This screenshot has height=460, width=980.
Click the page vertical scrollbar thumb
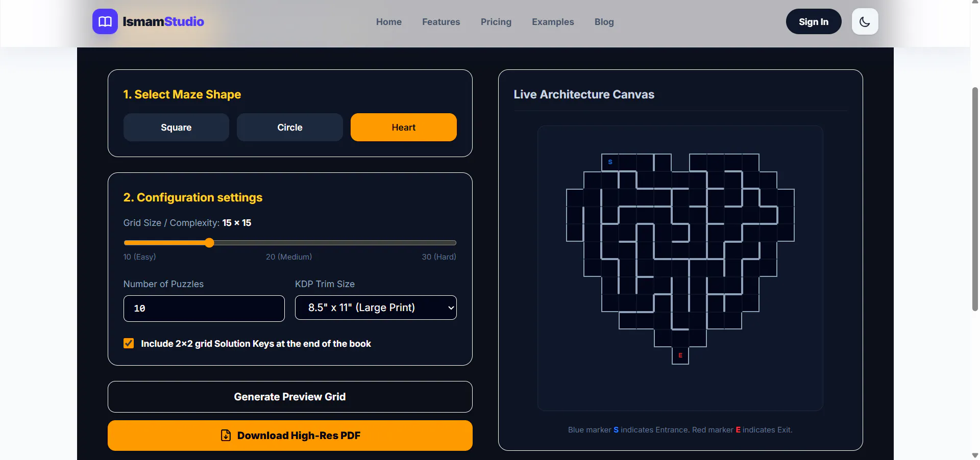(x=975, y=199)
